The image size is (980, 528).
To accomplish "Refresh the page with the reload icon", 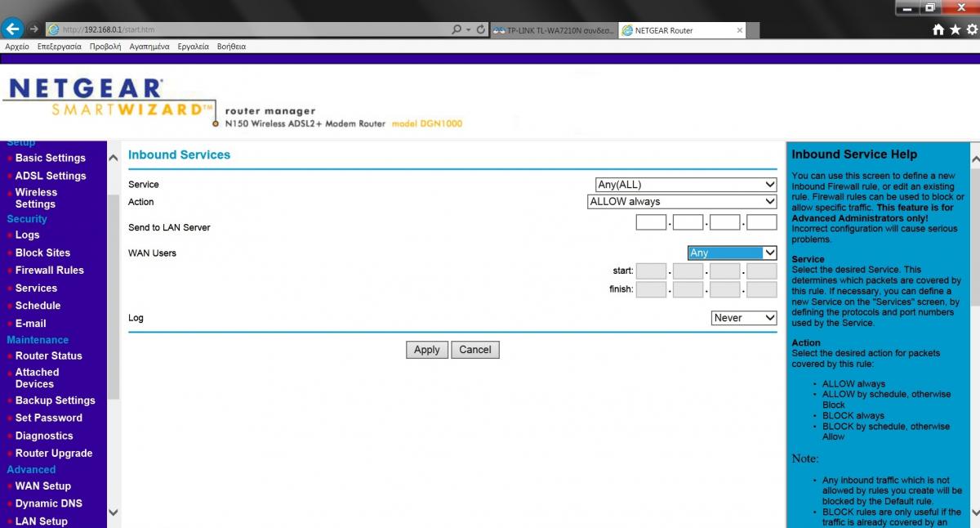I will pos(481,29).
